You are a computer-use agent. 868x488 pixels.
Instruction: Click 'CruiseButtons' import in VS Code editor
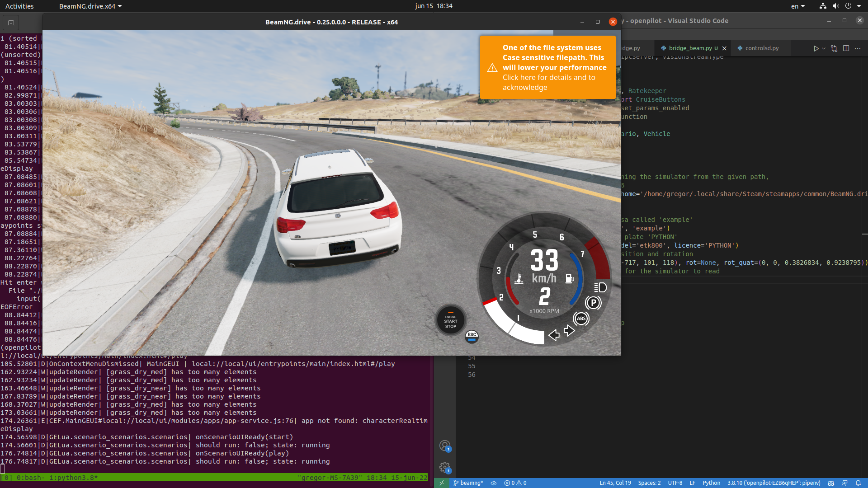coord(660,99)
